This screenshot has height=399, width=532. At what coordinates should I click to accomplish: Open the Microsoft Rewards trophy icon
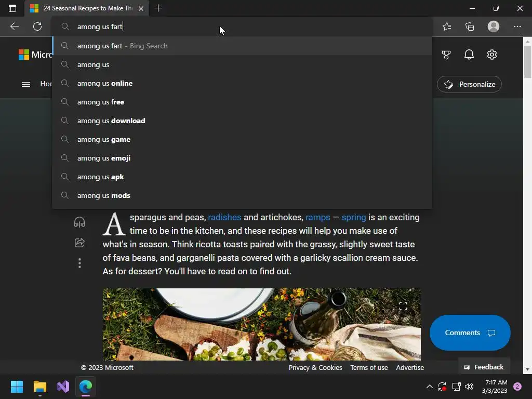click(446, 55)
